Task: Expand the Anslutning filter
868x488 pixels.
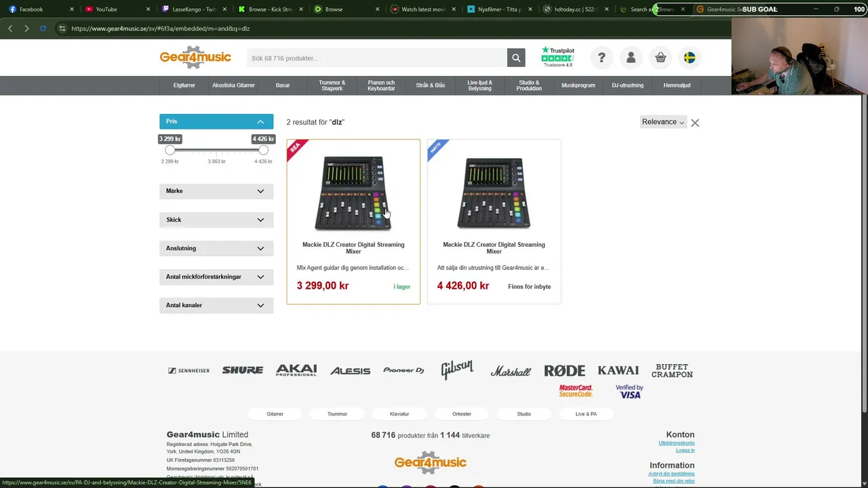Action: coord(216,248)
